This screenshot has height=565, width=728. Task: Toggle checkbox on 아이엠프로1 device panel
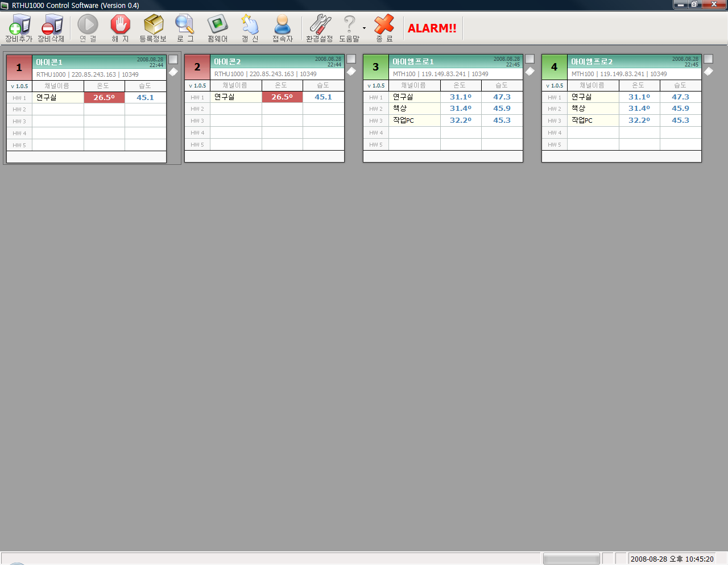pos(530,59)
